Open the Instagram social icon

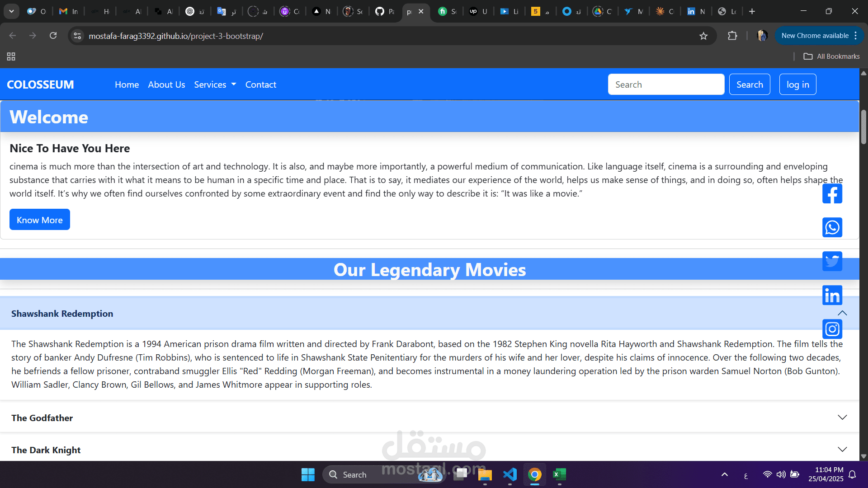(x=832, y=329)
